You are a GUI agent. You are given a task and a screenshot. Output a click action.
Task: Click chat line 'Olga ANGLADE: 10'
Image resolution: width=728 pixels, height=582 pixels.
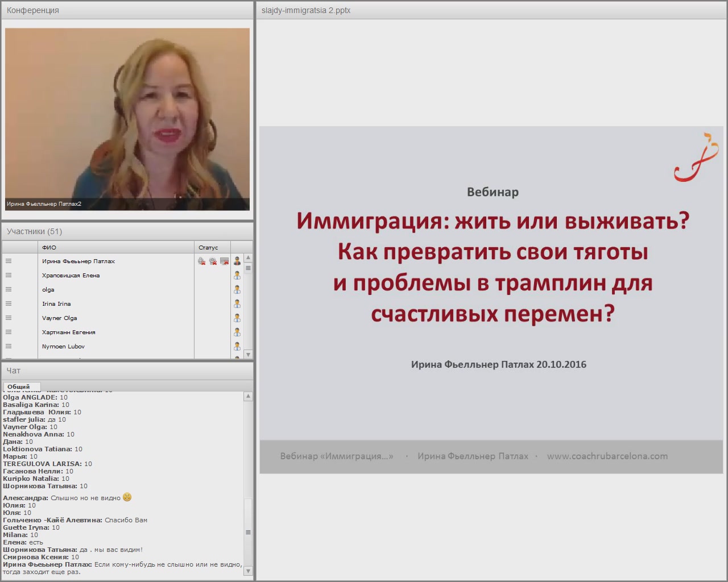pos(35,397)
